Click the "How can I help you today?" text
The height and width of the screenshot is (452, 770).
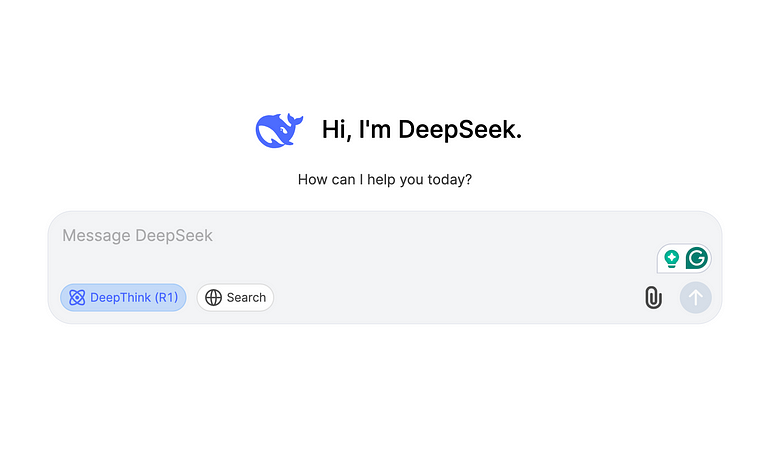point(385,179)
